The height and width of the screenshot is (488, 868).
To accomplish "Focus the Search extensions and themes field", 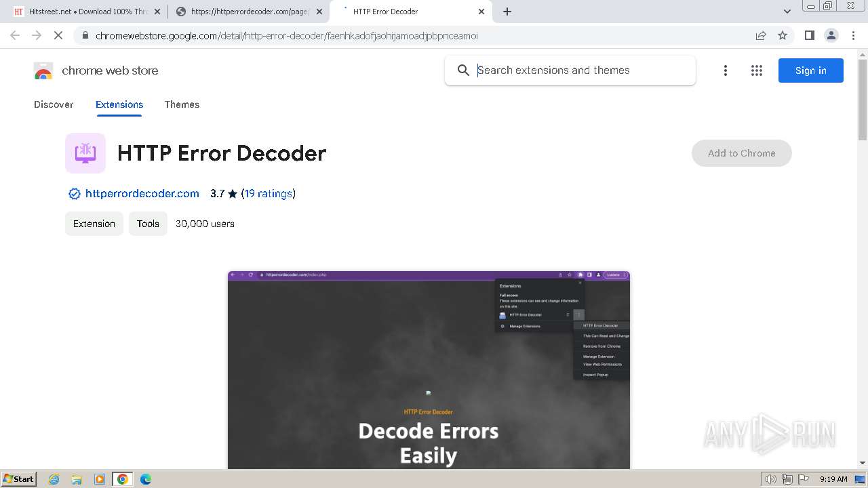I will tap(570, 70).
